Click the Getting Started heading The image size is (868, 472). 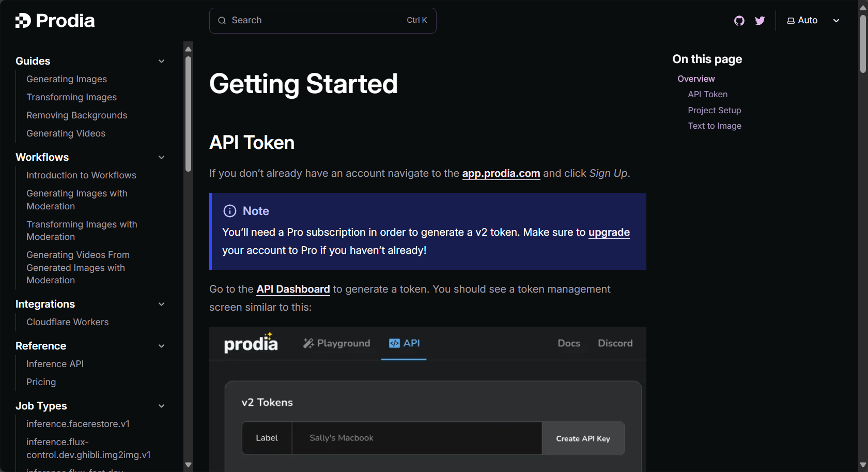[303, 84]
